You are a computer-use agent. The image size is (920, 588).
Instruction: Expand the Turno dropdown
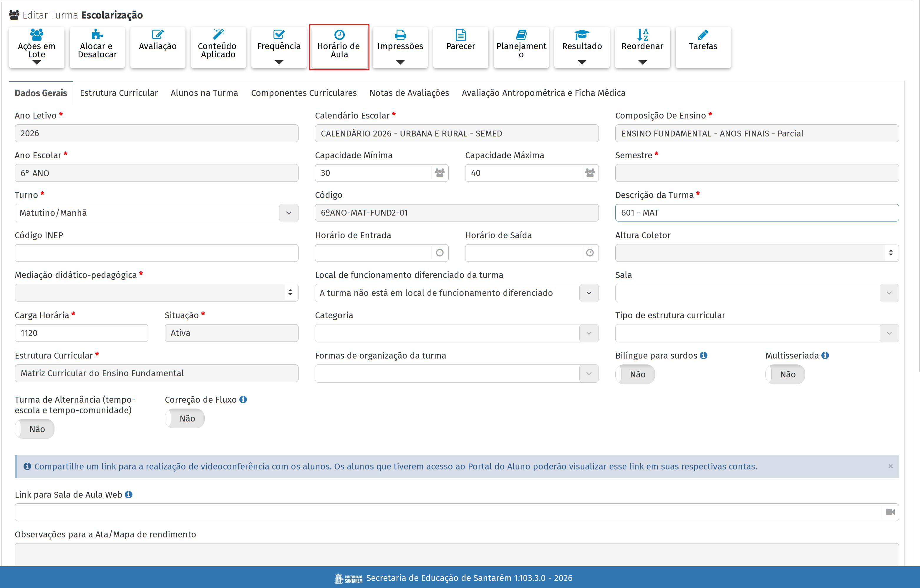coord(289,213)
